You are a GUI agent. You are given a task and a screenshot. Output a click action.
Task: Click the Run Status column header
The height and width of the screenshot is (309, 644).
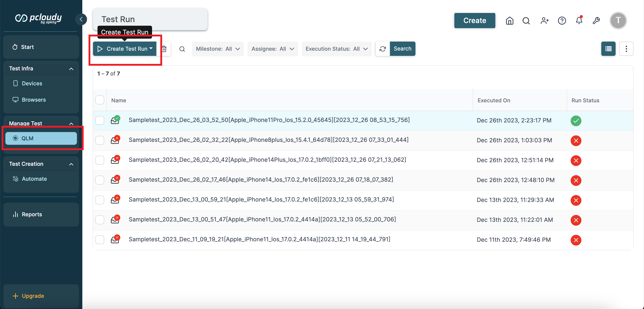point(585,100)
